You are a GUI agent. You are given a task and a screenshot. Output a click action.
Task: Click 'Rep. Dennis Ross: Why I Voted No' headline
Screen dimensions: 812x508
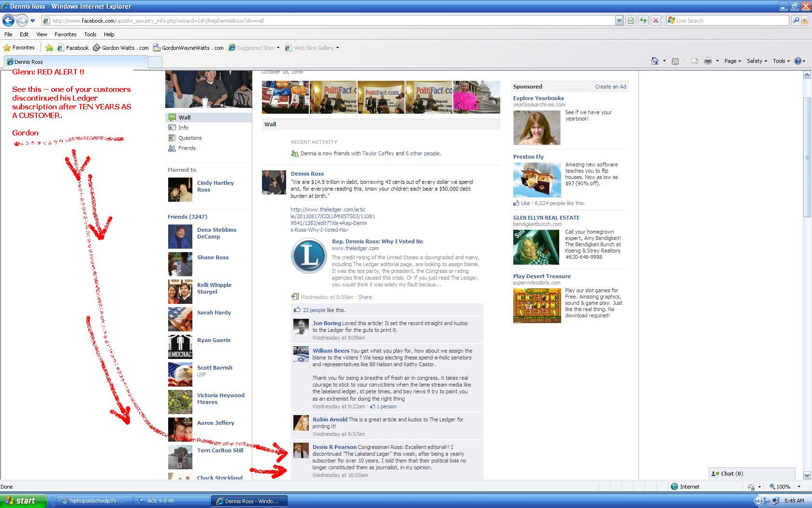[377, 241]
